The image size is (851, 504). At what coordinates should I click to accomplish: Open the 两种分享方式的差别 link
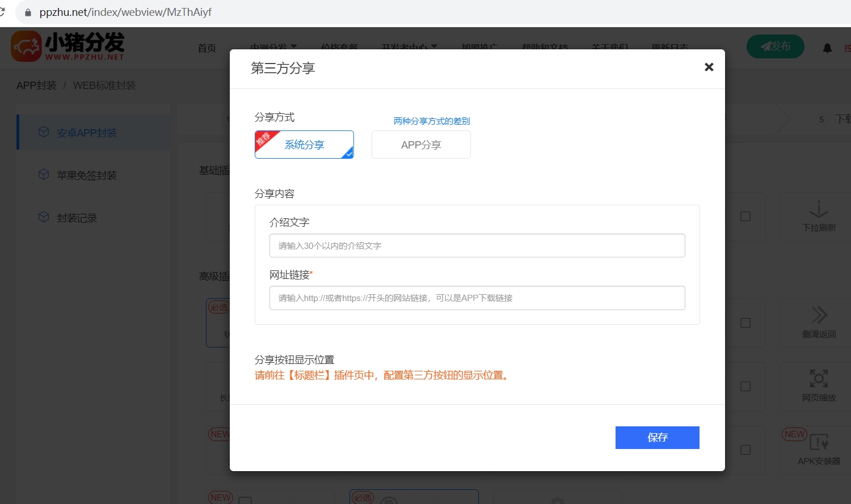pyautogui.click(x=431, y=121)
